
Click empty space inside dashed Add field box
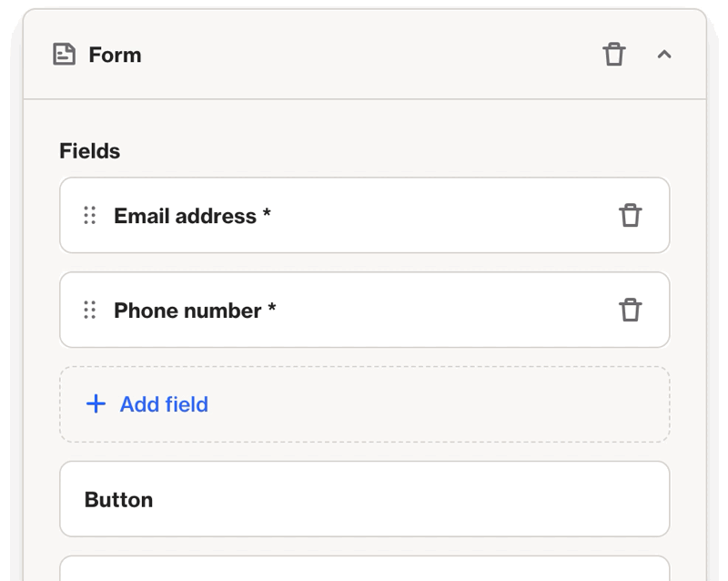pyautogui.click(x=455, y=404)
